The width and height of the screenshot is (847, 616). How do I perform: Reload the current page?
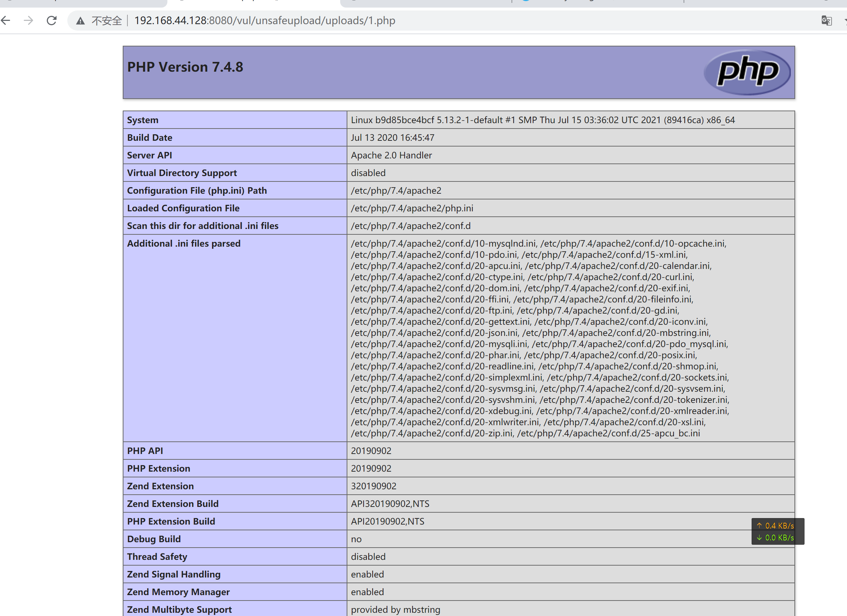click(51, 20)
